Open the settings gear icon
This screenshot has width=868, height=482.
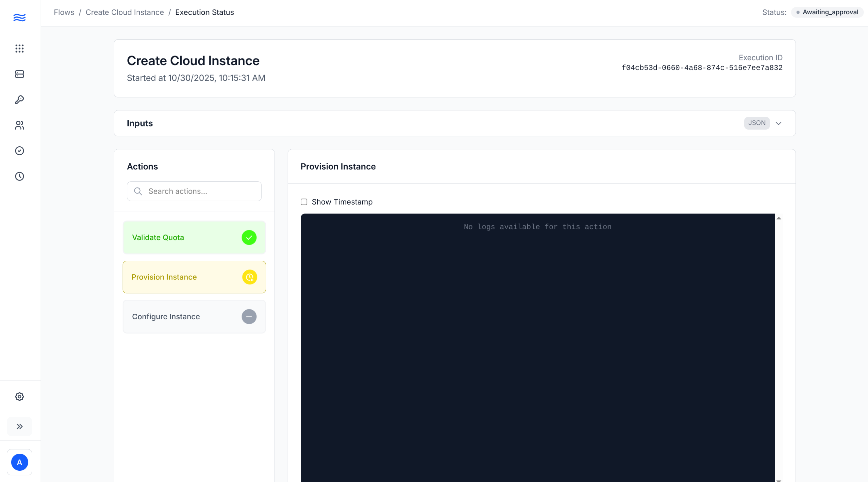click(20, 396)
